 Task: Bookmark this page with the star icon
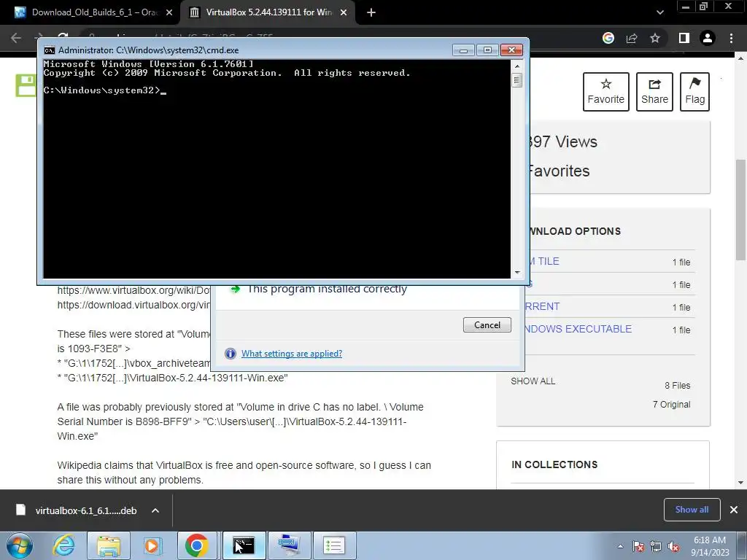click(655, 38)
